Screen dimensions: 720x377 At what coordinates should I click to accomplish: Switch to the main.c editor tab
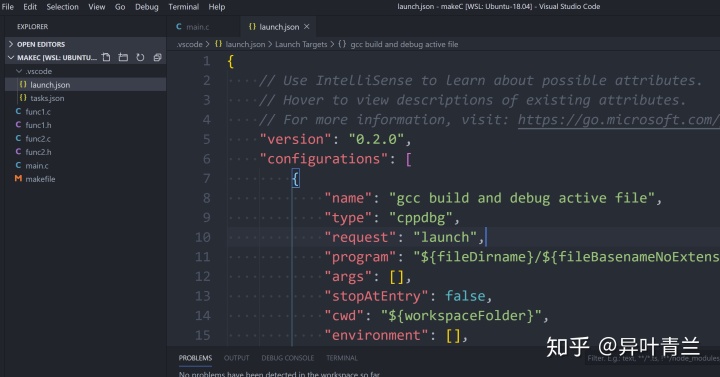pyautogui.click(x=203, y=27)
